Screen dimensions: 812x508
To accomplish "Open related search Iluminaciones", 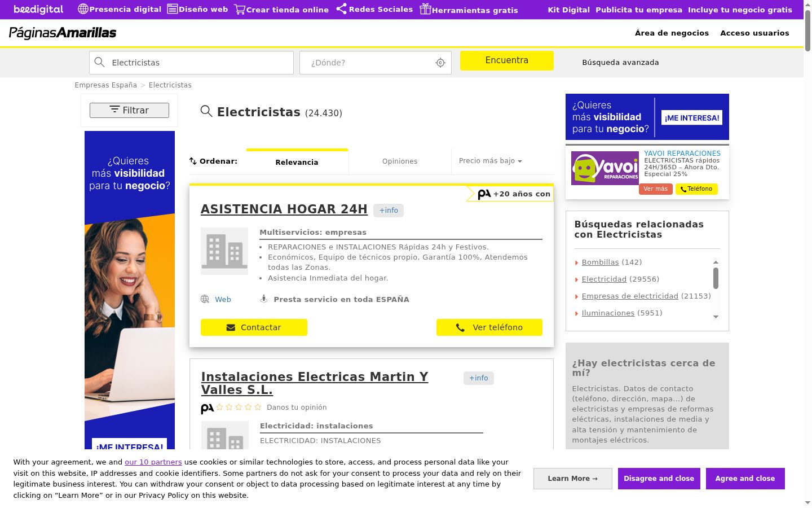I will point(608,313).
